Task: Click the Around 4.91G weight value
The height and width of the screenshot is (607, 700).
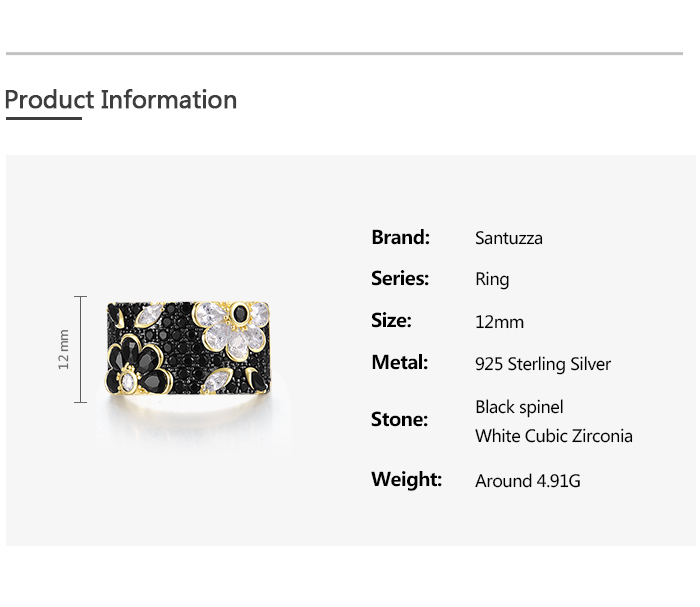Action: click(x=528, y=481)
